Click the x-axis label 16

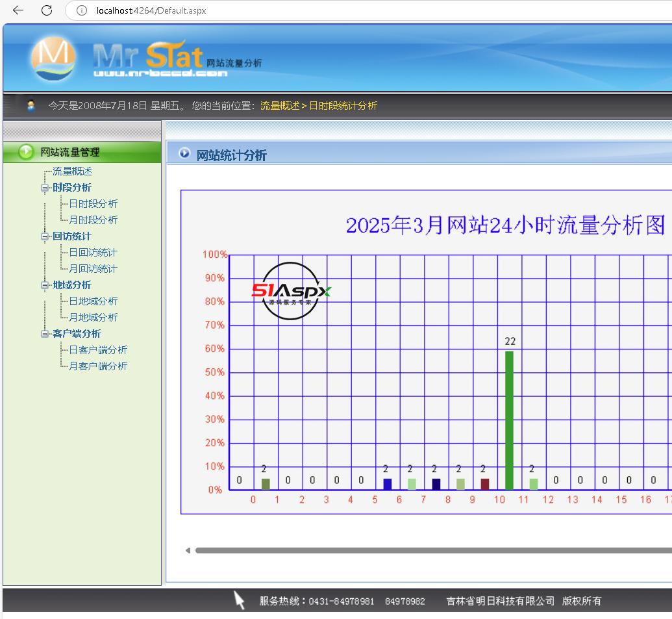click(645, 499)
